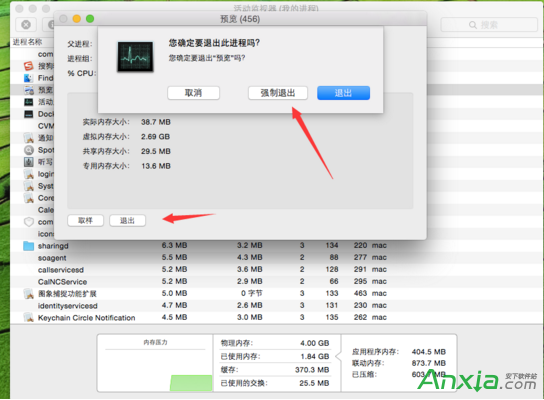Click 取样 sample button
Screen dimensions: 544x400
pyautogui.click(x=85, y=221)
